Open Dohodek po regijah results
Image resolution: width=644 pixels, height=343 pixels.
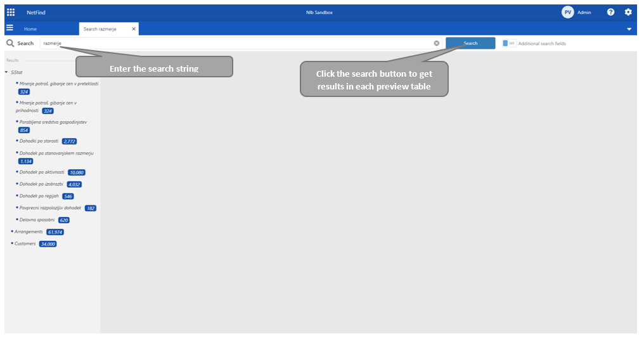coord(39,196)
